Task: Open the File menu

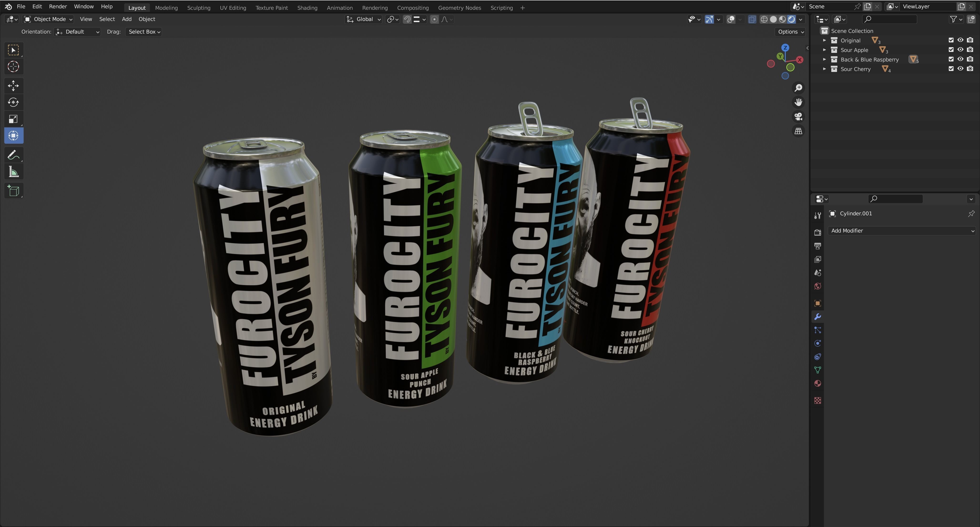Action: (21, 6)
